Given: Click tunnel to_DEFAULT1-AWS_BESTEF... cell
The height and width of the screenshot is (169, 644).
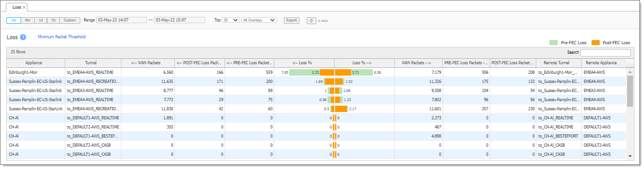Looking at the screenshot, I should pos(93,136).
